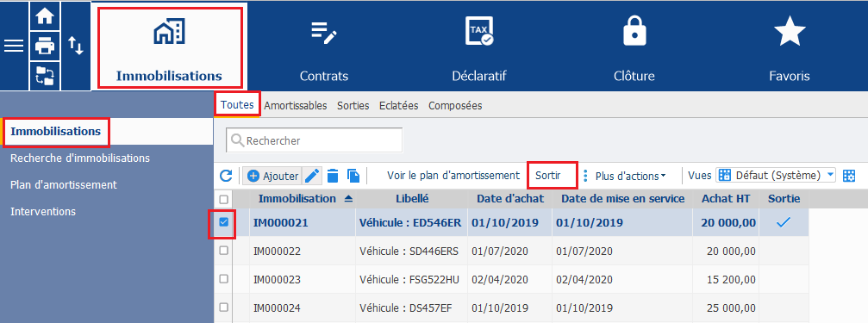
Task: Duplicate with the copy icon
Action: click(353, 176)
